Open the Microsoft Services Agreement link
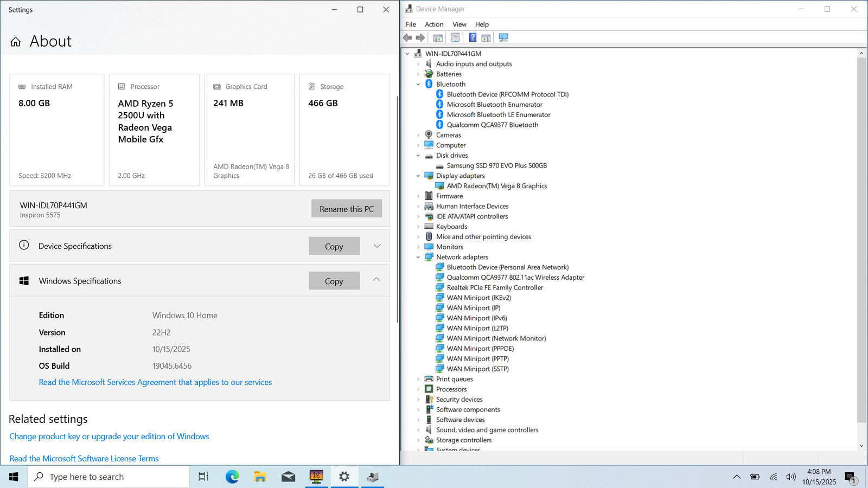Image resolution: width=868 pixels, height=488 pixels. pyautogui.click(x=155, y=382)
